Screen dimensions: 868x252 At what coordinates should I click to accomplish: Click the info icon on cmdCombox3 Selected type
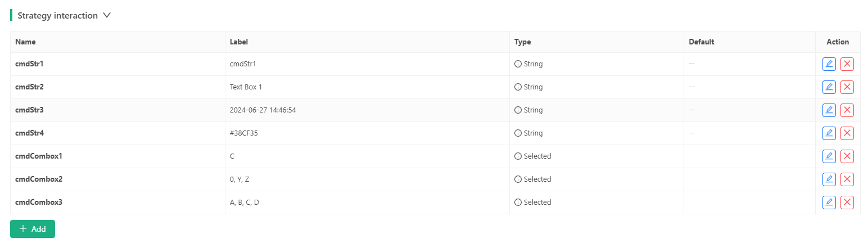[518, 202]
